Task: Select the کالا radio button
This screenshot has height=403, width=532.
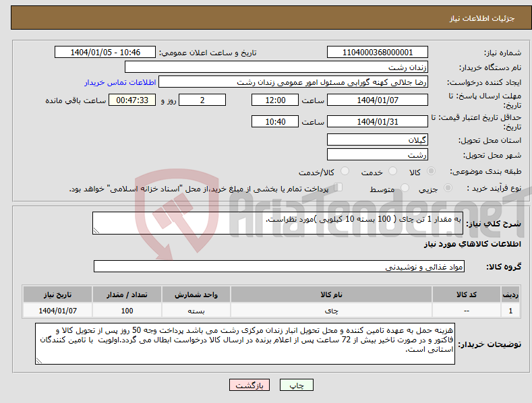Action: (432, 171)
